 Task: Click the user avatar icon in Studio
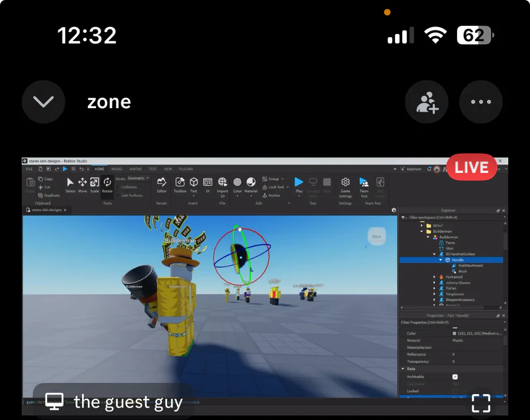point(437,169)
